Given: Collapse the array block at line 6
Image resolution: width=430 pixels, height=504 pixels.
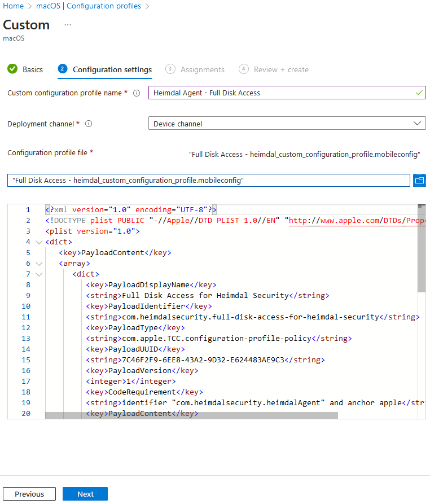Looking at the screenshot, I should 39,264.
